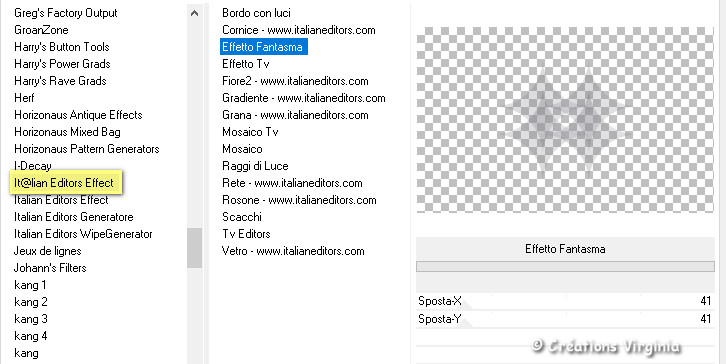This screenshot has height=364, width=726.
Task: Click the progress bar under filter title
Action: [565, 266]
